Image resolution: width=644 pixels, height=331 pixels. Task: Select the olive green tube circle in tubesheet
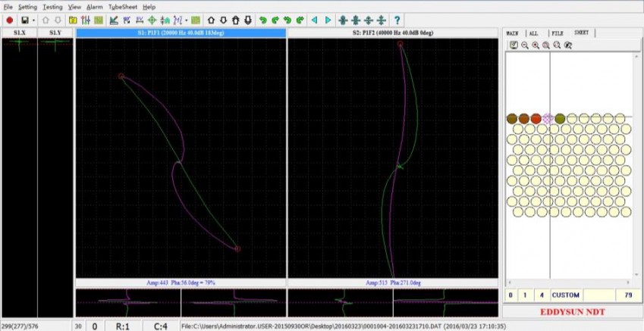[x=560, y=119]
